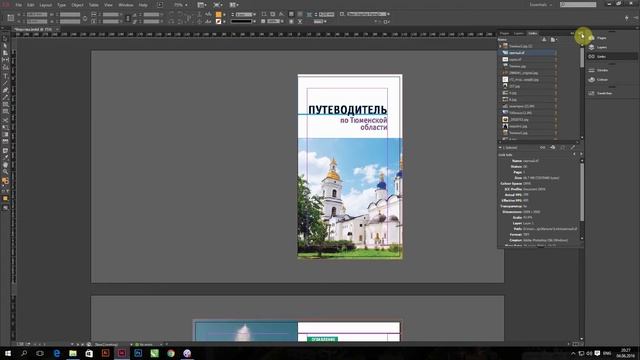This screenshot has height=360, width=640.
Task: Click the Go to Bridge icon
Action: coord(160,5)
